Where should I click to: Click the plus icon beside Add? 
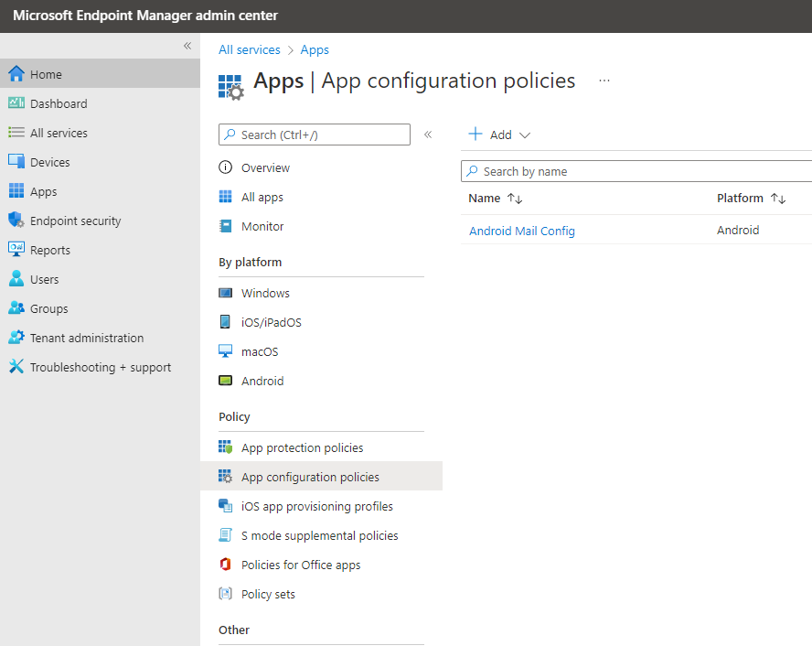(x=475, y=135)
